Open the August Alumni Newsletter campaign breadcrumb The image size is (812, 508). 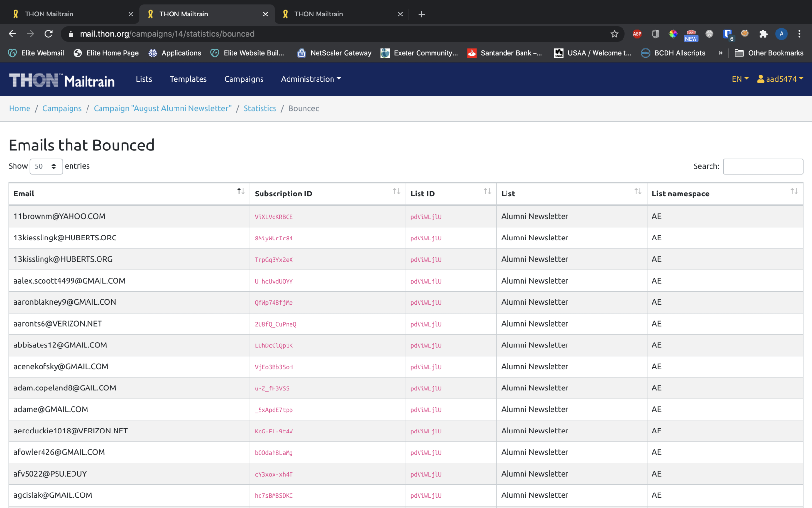[162, 108]
